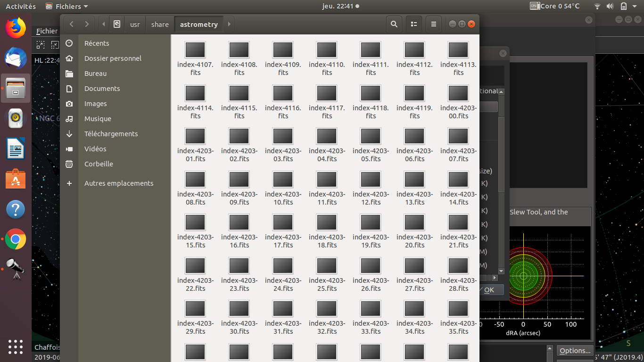Select the file index-4203-00.fits
This screenshot has height=362, width=644.
click(458, 101)
